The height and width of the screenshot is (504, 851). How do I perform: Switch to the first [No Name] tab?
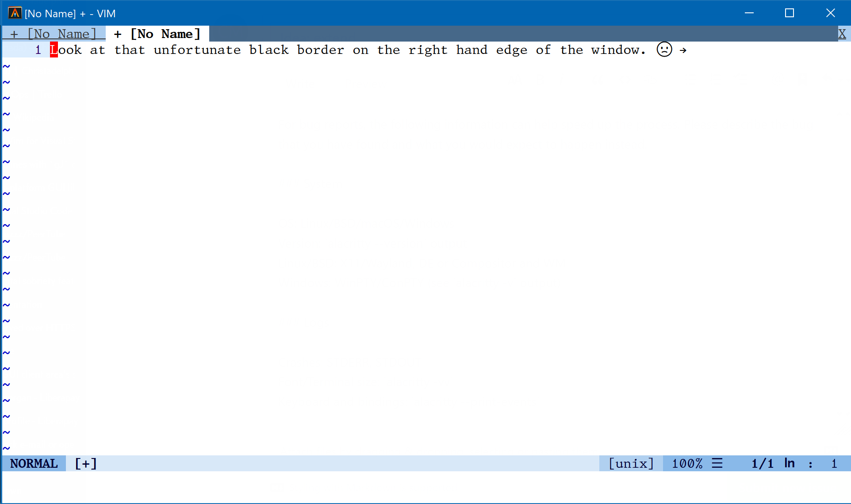[x=54, y=34]
